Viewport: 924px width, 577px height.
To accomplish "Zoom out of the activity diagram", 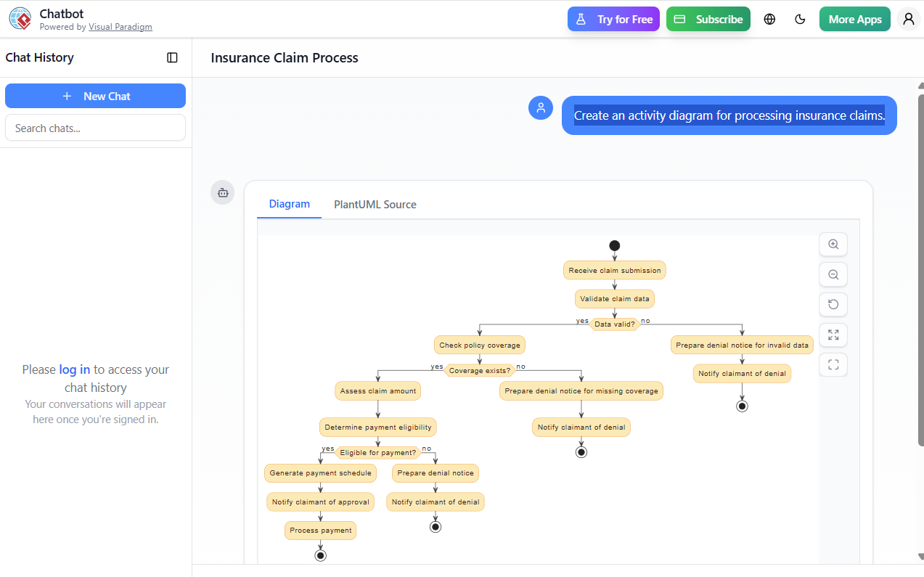I will point(833,274).
